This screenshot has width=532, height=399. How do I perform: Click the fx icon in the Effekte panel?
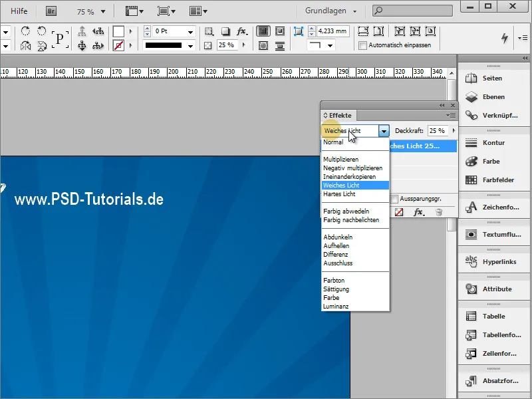pyautogui.click(x=419, y=212)
